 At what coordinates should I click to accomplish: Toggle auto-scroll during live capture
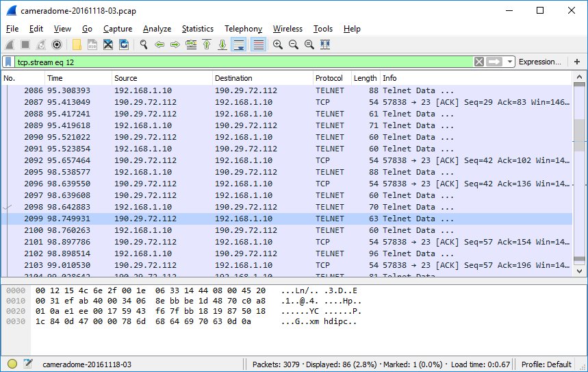(239, 45)
